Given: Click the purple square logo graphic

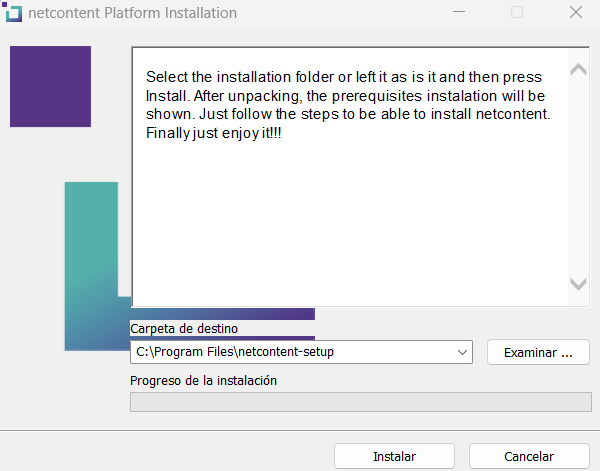Looking at the screenshot, I should pyautogui.click(x=50, y=86).
